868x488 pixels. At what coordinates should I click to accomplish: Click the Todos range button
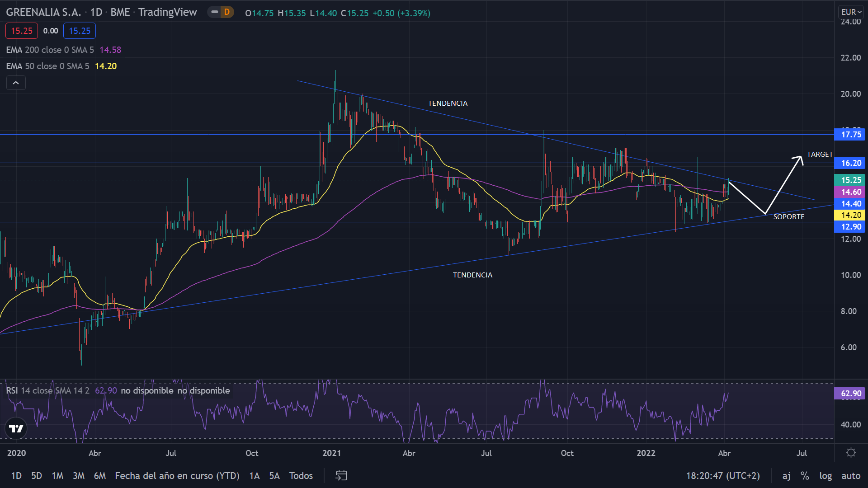(301, 475)
